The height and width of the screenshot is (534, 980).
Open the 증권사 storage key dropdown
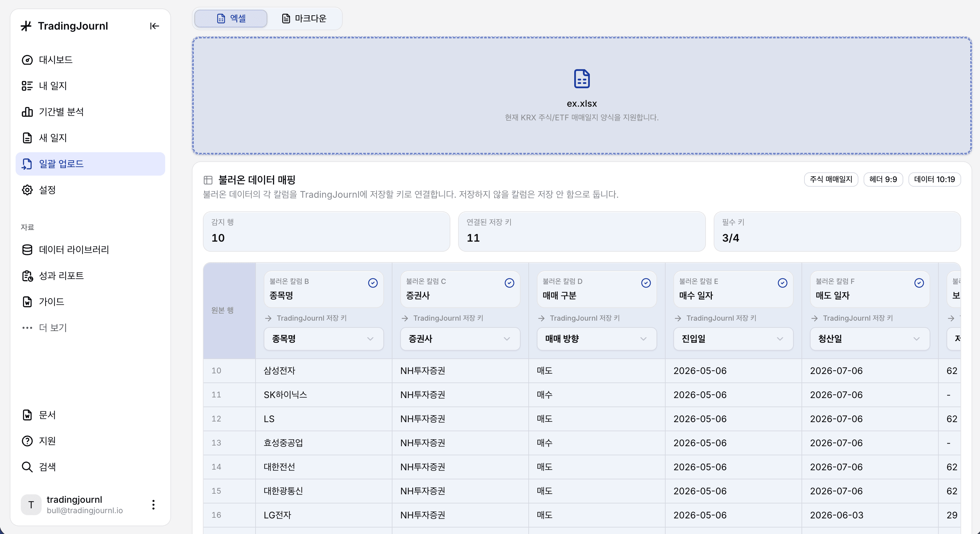460,339
